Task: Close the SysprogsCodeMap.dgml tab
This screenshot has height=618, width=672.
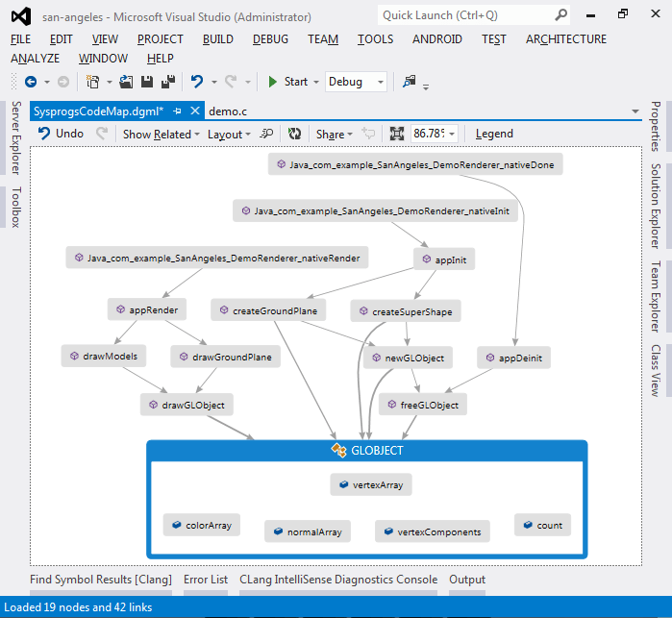Action: pos(195,111)
